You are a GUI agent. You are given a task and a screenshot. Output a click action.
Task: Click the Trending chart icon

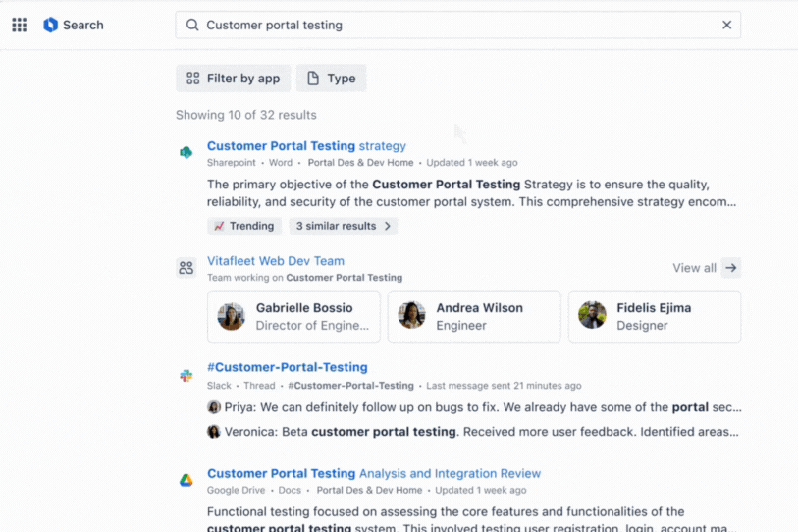[219, 226]
